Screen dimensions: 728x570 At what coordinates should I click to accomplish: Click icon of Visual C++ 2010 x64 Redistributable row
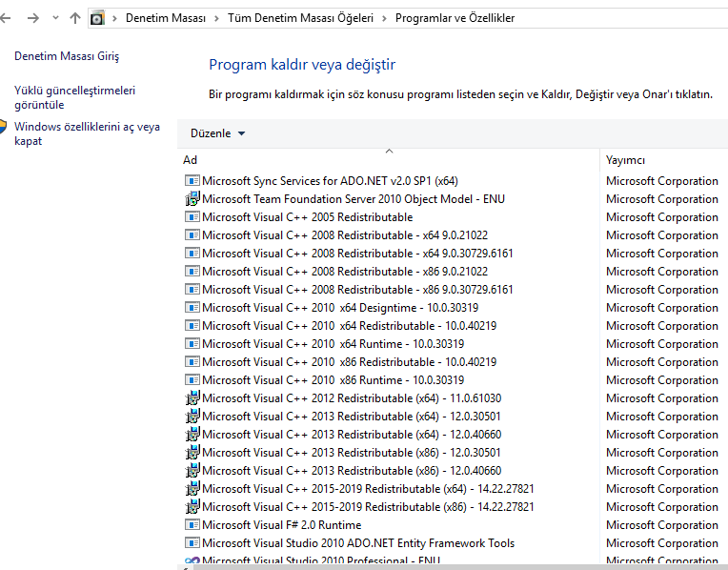click(192, 326)
